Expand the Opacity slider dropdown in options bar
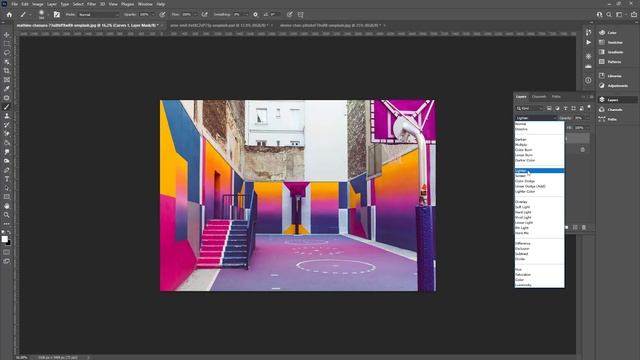Screen dimensions: 640x360 (x=153, y=14)
